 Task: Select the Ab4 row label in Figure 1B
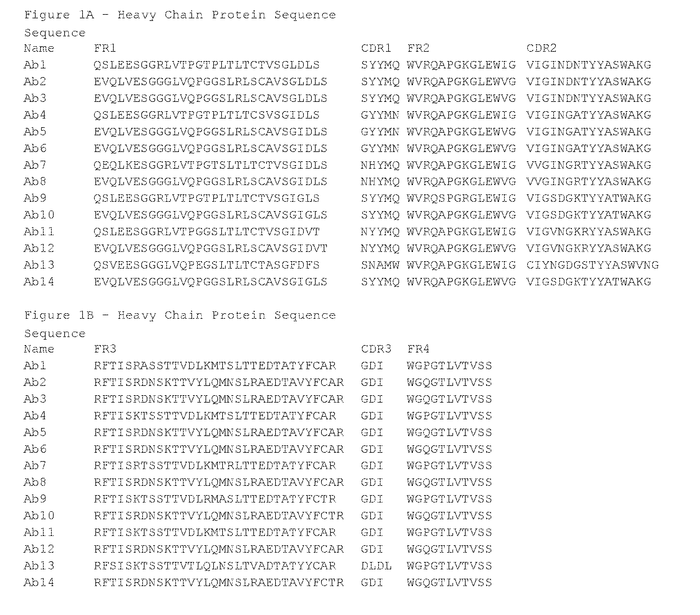[35, 415]
